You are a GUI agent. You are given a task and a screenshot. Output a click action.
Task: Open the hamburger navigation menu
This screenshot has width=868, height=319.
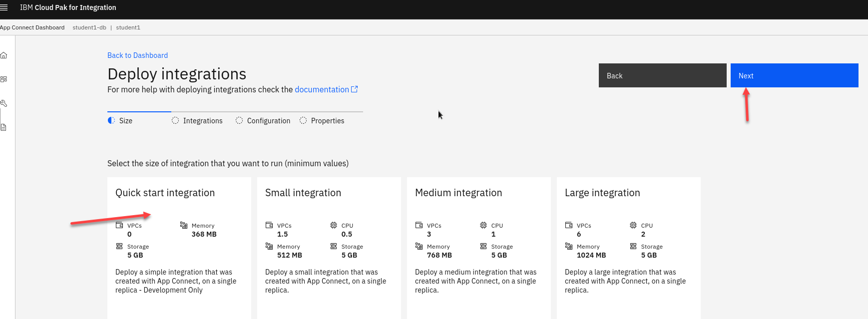pos(4,7)
